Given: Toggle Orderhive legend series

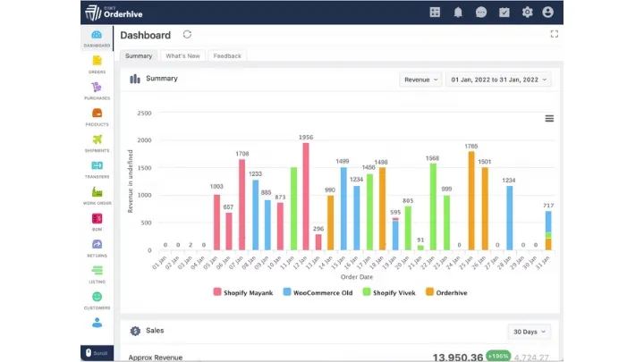Looking at the screenshot, I should (446, 292).
